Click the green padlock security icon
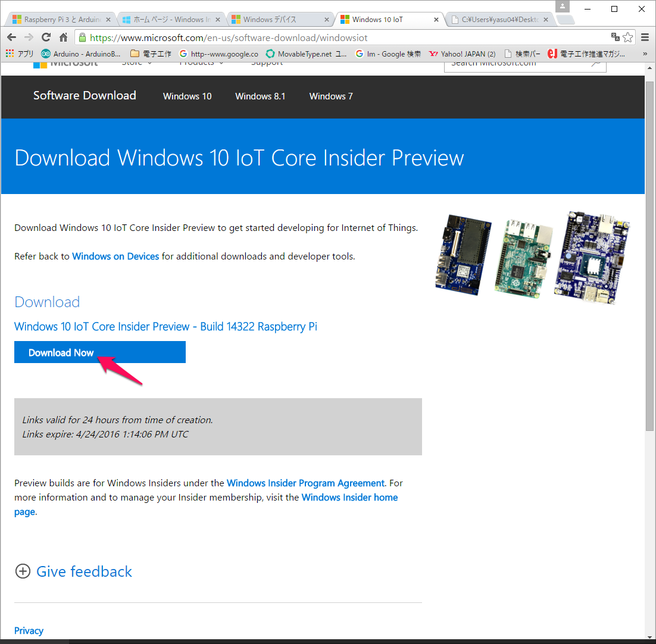This screenshot has height=644, width=656. [x=82, y=37]
